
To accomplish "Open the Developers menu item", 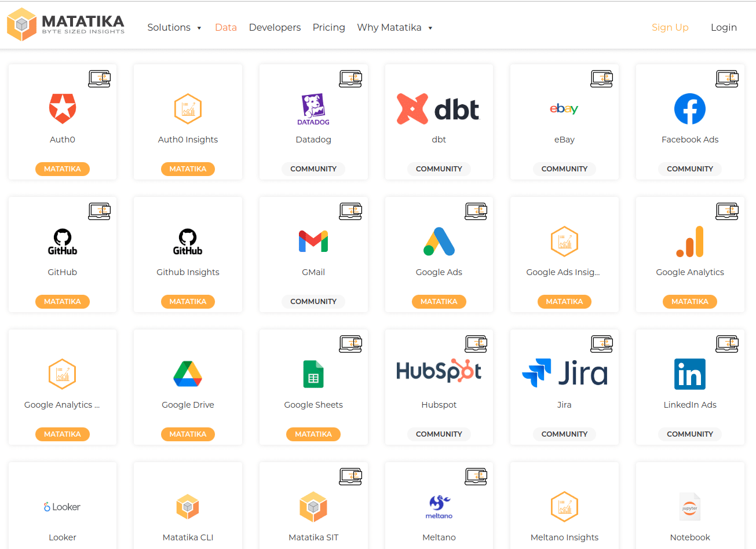I will (275, 27).
